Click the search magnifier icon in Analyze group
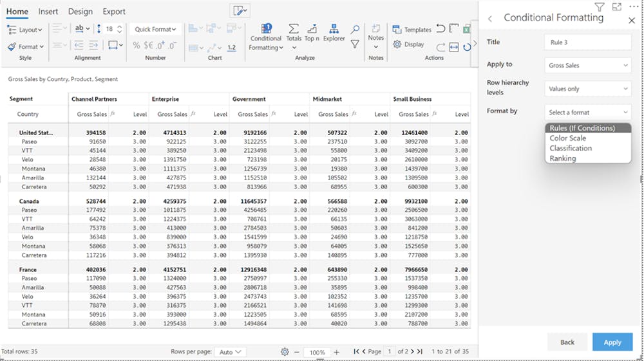The image size is (644, 361). coord(355,30)
